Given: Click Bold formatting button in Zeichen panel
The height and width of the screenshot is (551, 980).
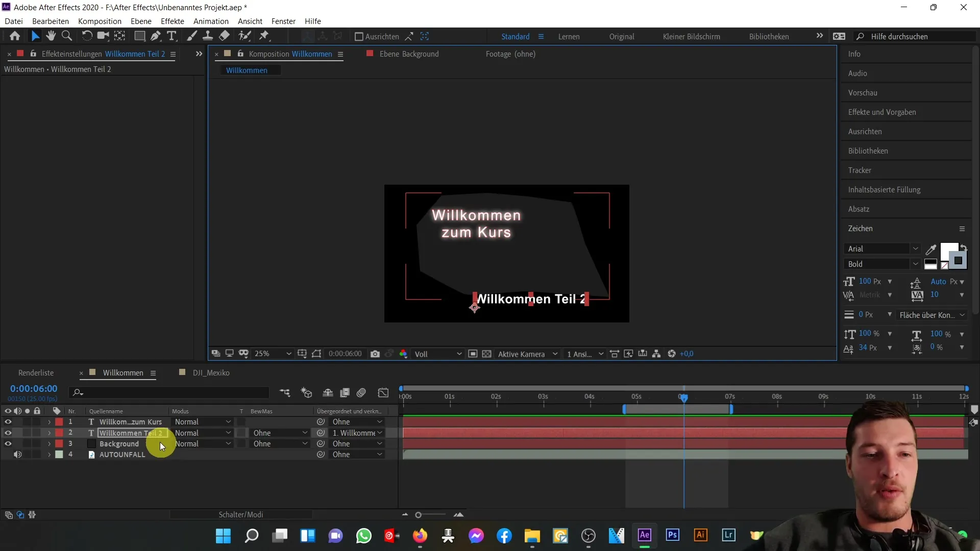Looking at the screenshot, I should coord(878,264).
